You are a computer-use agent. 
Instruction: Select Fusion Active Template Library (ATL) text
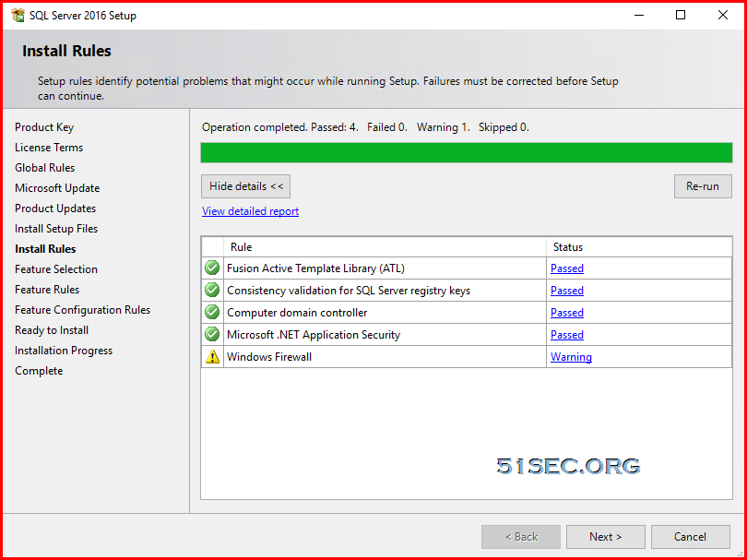(315, 268)
